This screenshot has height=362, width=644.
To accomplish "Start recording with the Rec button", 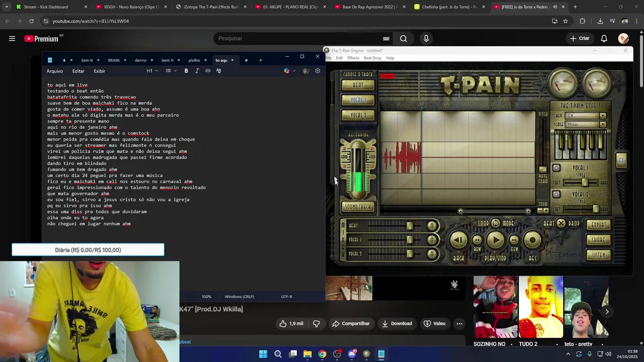I will click(x=532, y=240).
